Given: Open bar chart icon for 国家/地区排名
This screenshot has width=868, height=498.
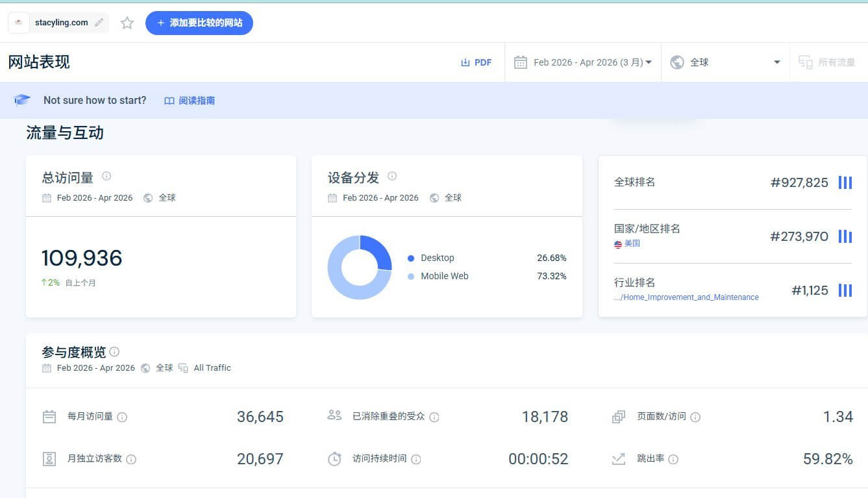Looking at the screenshot, I should click(x=845, y=236).
